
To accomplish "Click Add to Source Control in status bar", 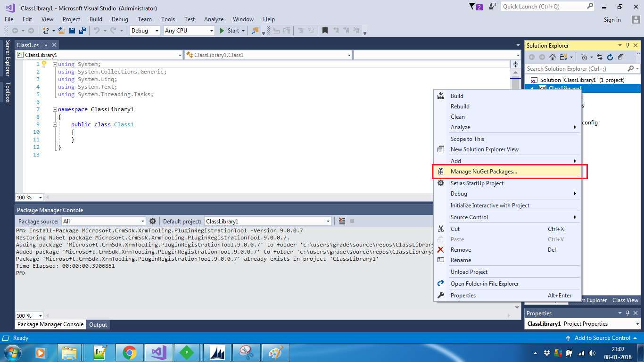I will 602,338.
